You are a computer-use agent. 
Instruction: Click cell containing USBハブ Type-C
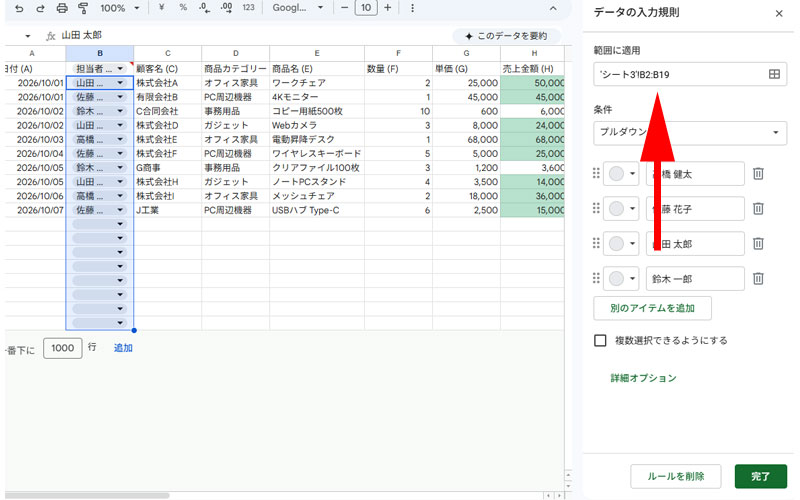tap(317, 210)
